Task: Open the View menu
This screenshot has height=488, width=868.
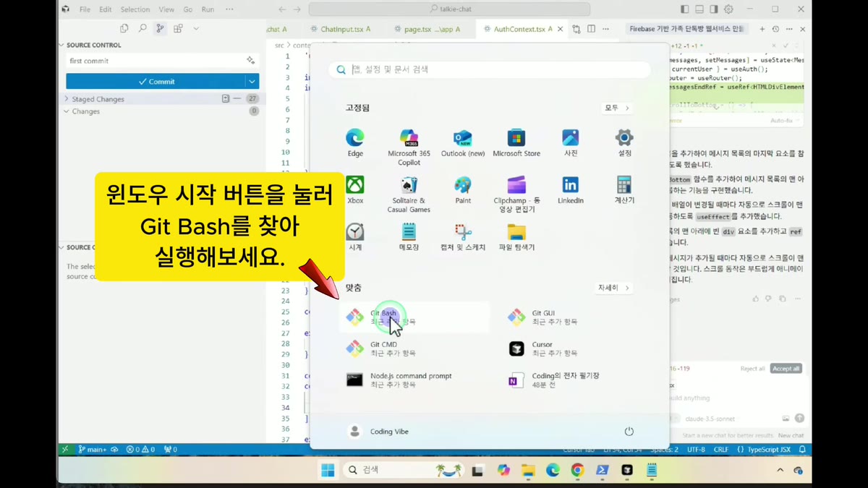Action: (166, 9)
